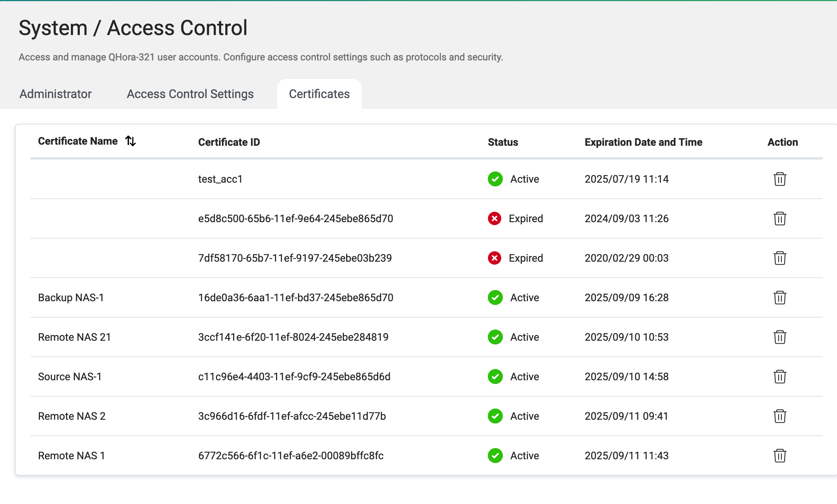Screen dimensions: 837x504
Task: Click the green Active icon for test_acc1
Action: [x=495, y=179]
